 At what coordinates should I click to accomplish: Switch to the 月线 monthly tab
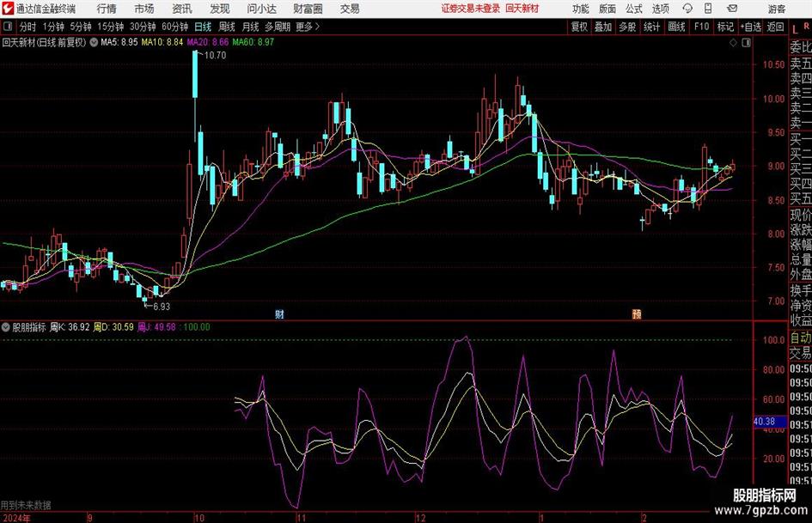251,27
